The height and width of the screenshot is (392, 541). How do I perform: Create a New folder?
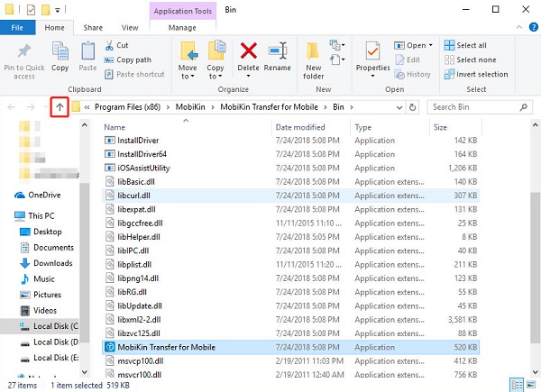313,60
